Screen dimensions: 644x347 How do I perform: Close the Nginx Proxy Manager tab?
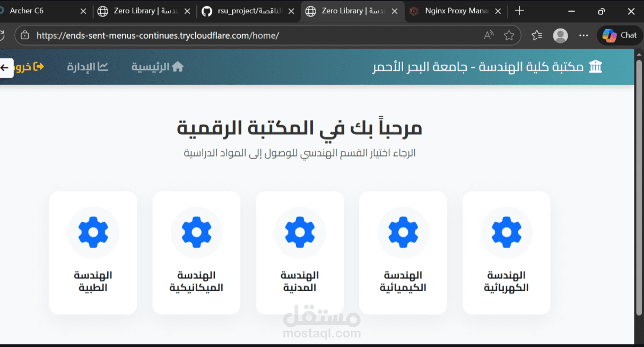[x=498, y=11]
